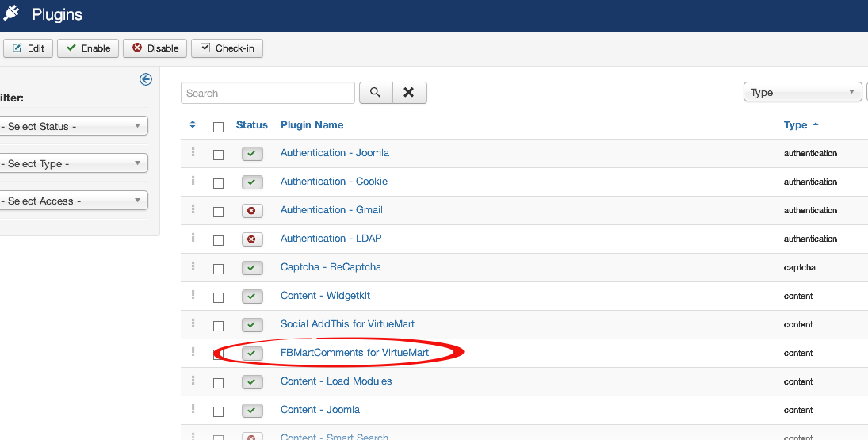This screenshot has height=440, width=868.
Task: Click the ordering sort arrows column icon
Action: 193,125
